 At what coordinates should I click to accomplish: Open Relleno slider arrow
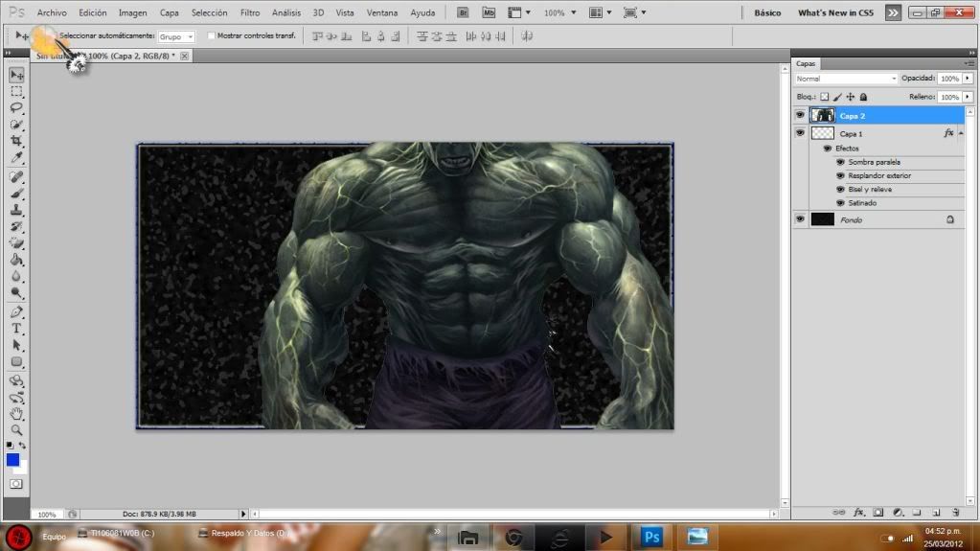(x=968, y=97)
